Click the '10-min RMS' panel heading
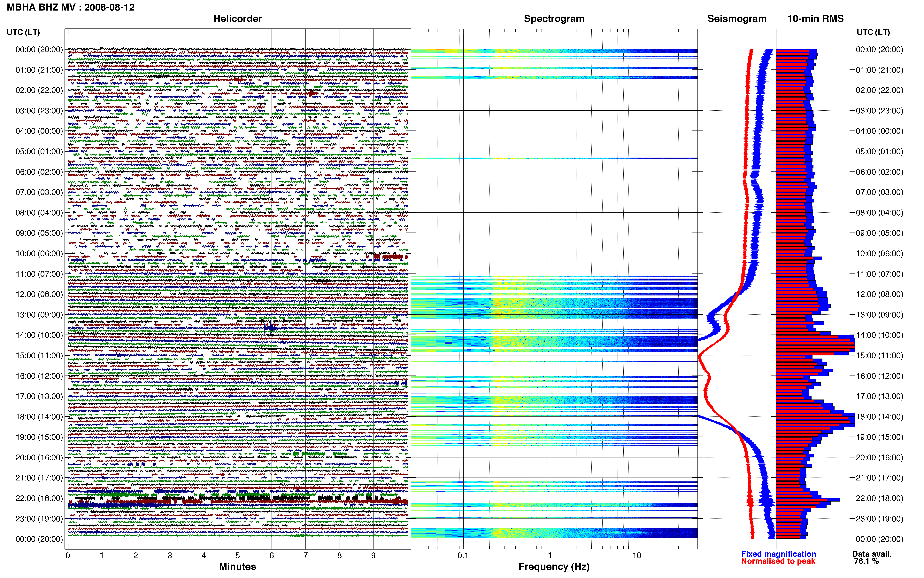The height and width of the screenshot is (578, 924). point(816,19)
